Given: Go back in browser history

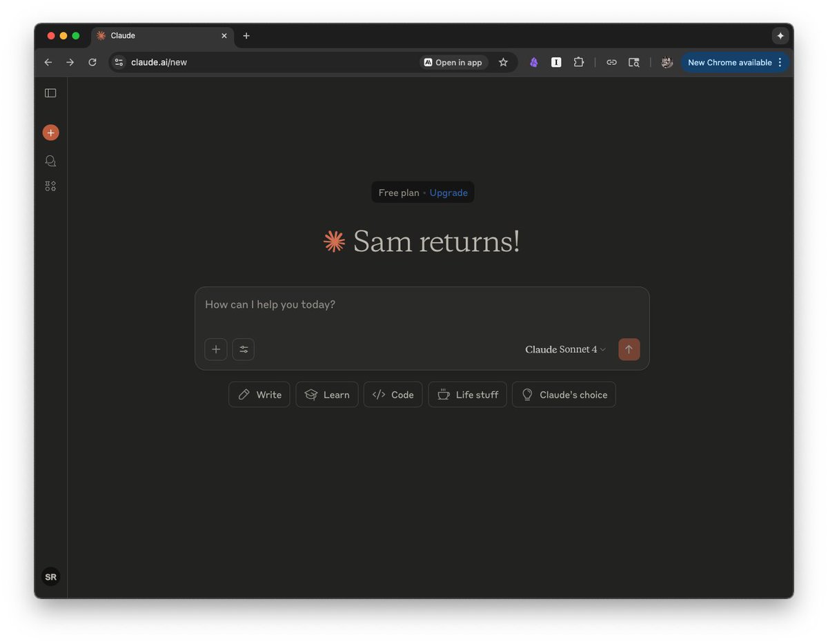Looking at the screenshot, I should pos(48,62).
